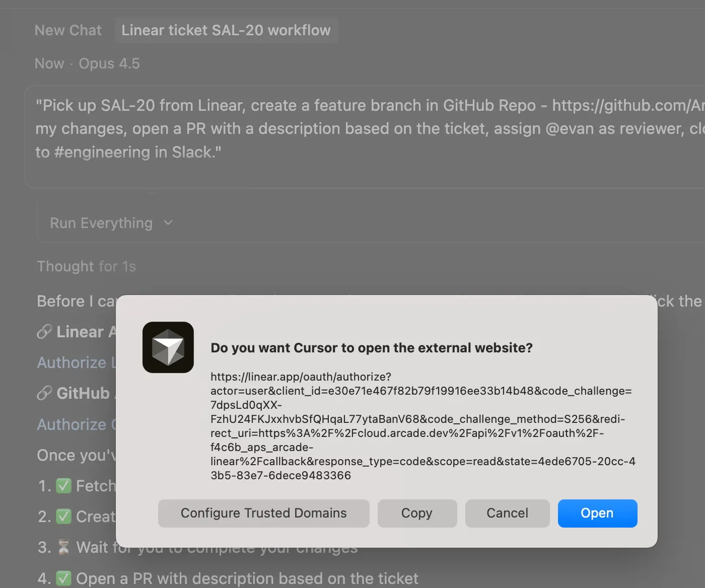705x588 pixels.
Task: Select the Linear ticket SAL-20 workflow tab
Action: tap(226, 30)
